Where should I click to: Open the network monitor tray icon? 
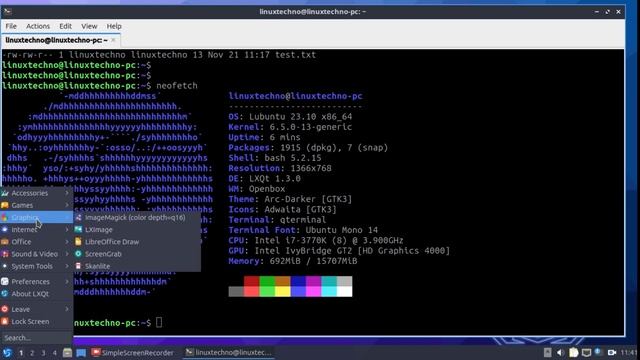click(x=586, y=352)
